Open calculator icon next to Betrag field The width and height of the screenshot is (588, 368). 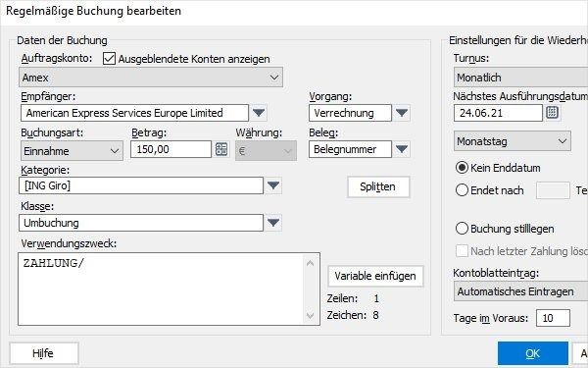(x=221, y=149)
